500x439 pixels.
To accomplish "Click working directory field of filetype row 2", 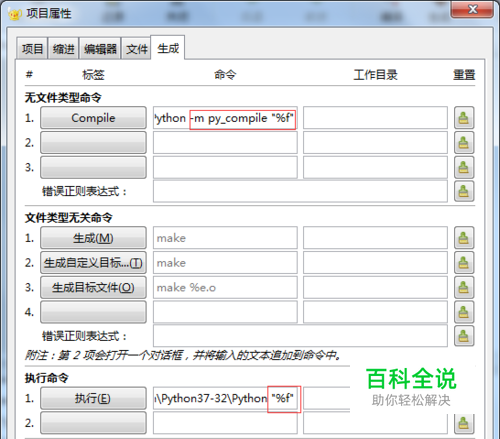I will pyautogui.click(x=375, y=143).
